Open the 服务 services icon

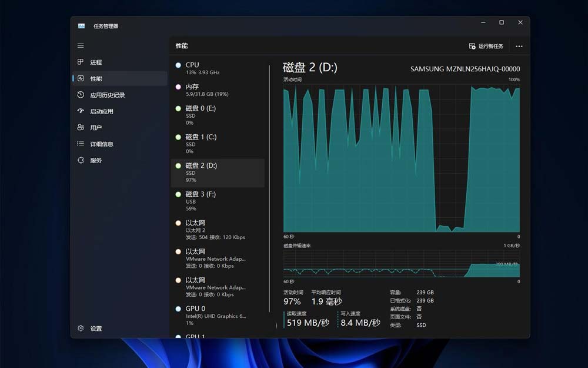tap(81, 160)
